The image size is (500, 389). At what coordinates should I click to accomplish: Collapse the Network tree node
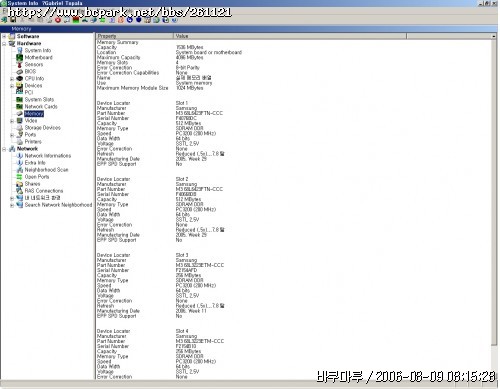(4, 149)
